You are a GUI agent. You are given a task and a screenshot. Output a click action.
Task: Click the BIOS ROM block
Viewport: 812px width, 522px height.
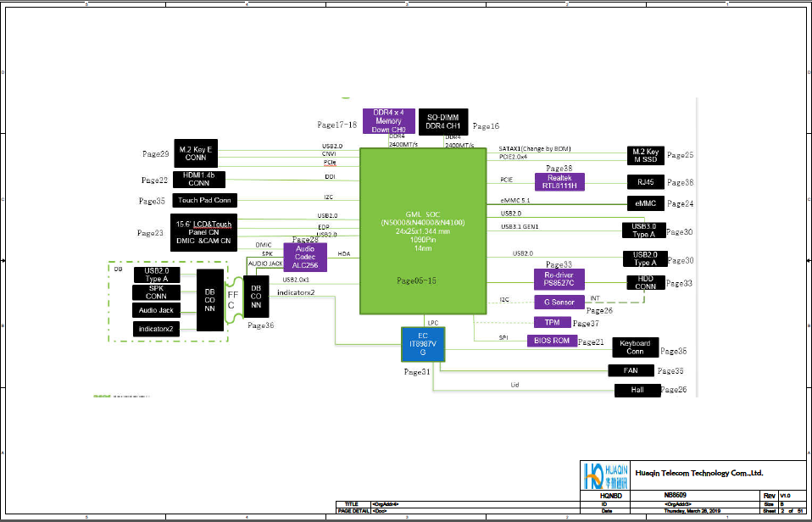(x=553, y=341)
